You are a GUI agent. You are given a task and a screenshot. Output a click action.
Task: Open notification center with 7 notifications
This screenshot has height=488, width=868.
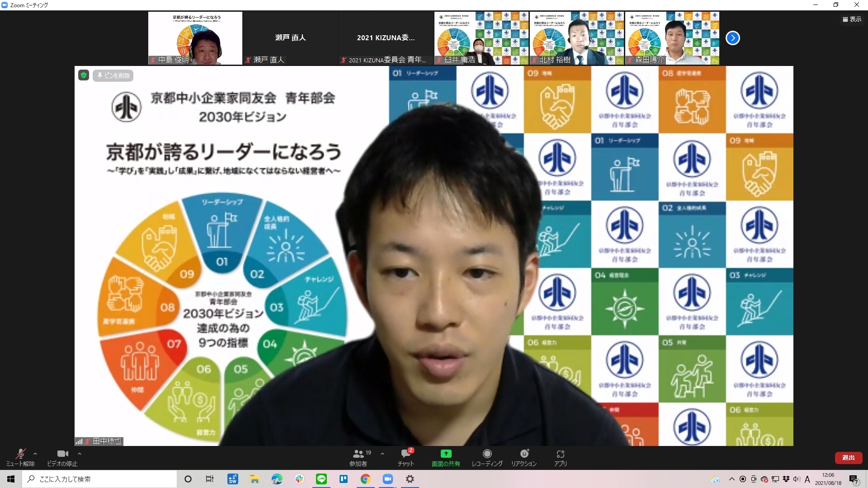point(854,479)
